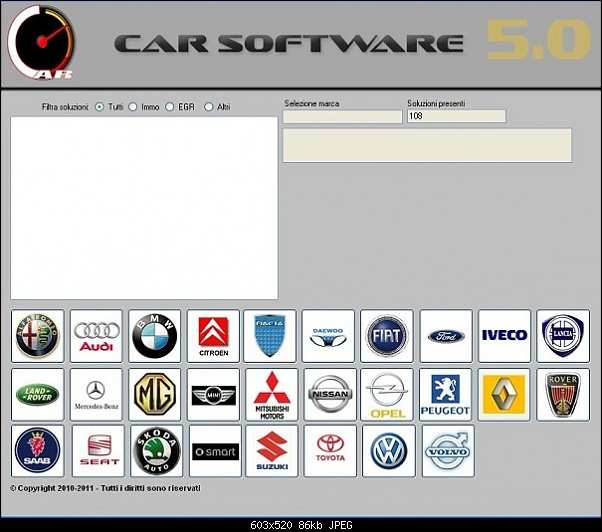This screenshot has height=532, width=602.
Task: Click the MG brand logo
Action: pyautogui.click(x=155, y=395)
